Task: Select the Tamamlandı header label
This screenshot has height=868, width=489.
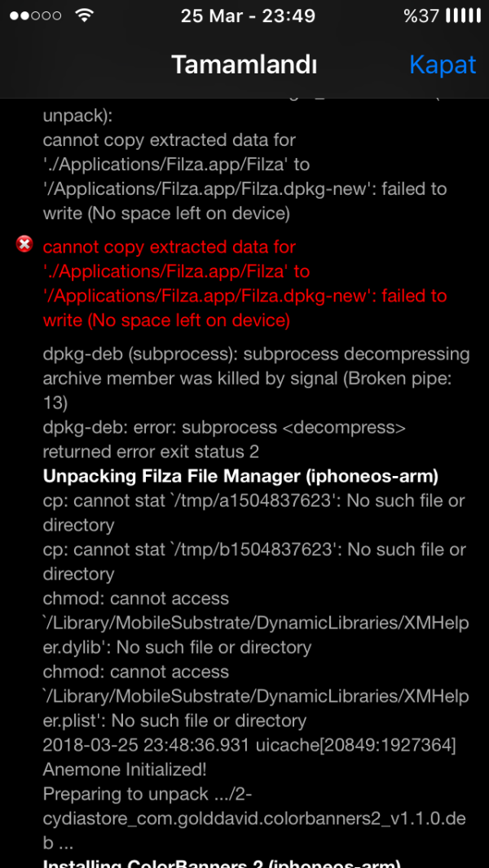Action: coord(244,64)
